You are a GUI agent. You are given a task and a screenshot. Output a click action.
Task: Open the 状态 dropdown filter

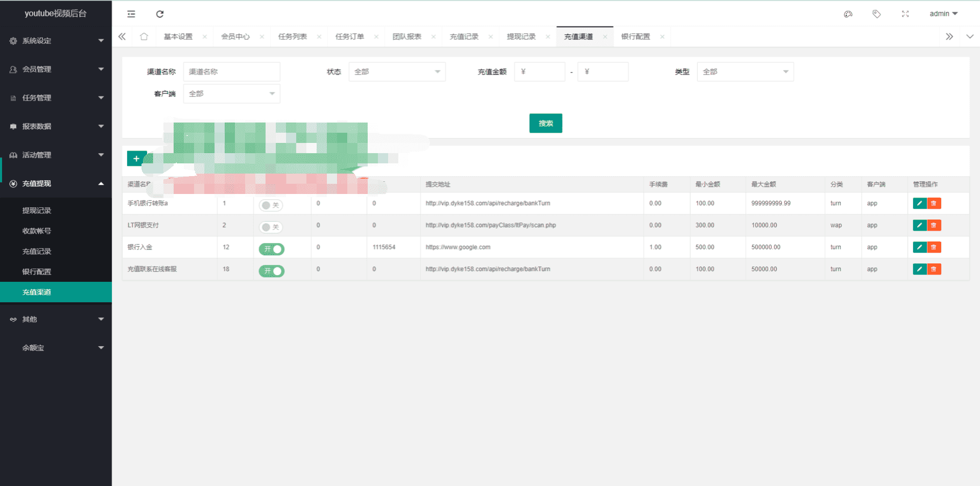click(397, 72)
